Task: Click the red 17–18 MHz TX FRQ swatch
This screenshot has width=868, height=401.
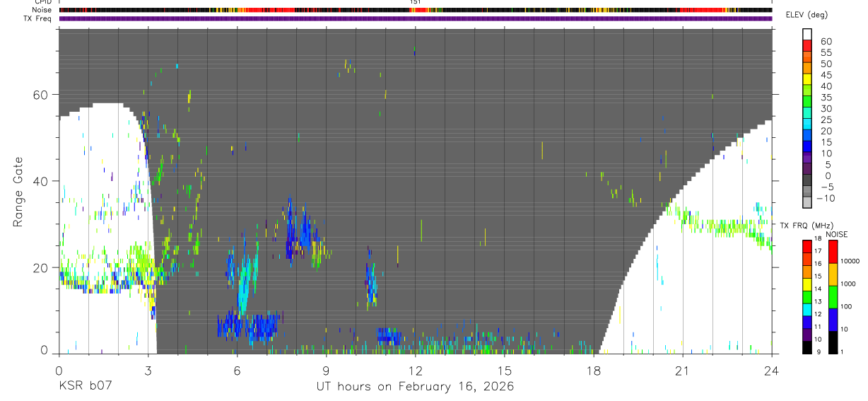Action: 807,246
